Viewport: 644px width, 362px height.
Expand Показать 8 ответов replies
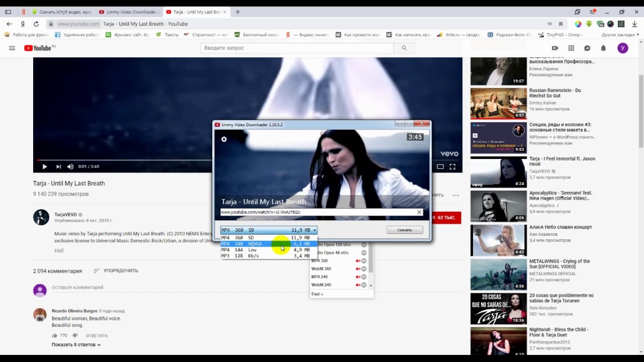point(76,345)
